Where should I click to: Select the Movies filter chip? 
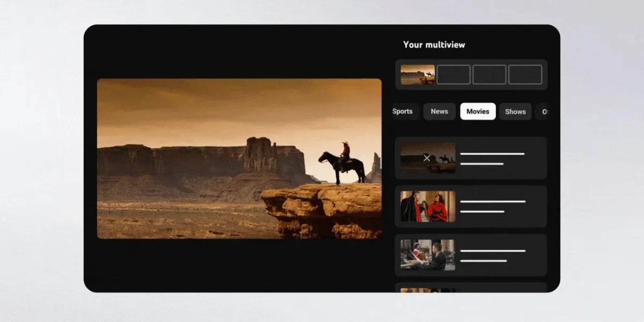pos(478,111)
